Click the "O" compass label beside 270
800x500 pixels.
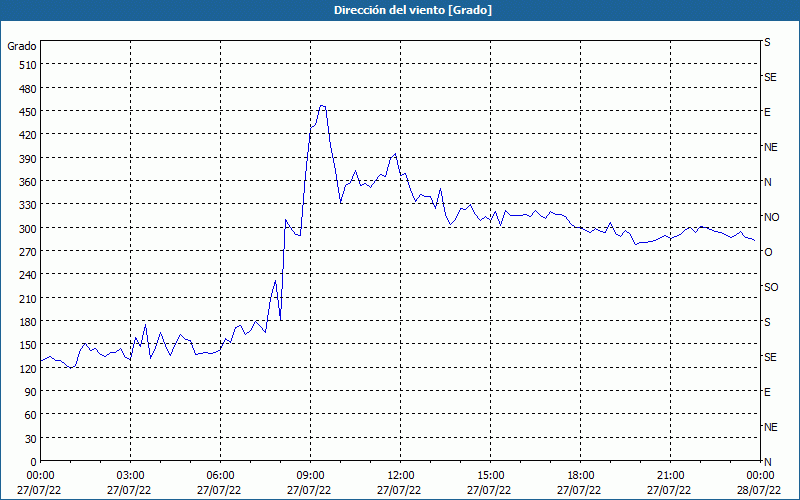tap(768, 253)
